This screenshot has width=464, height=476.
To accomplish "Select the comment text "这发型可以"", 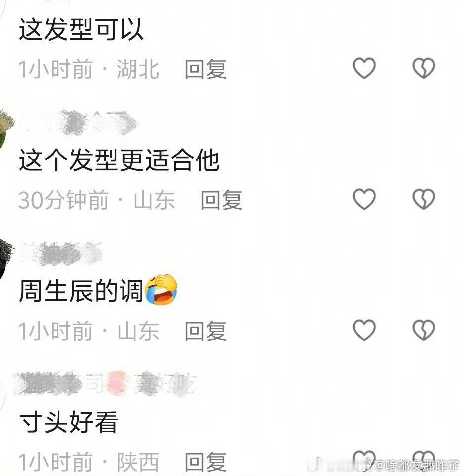I will pyautogui.click(x=81, y=29).
